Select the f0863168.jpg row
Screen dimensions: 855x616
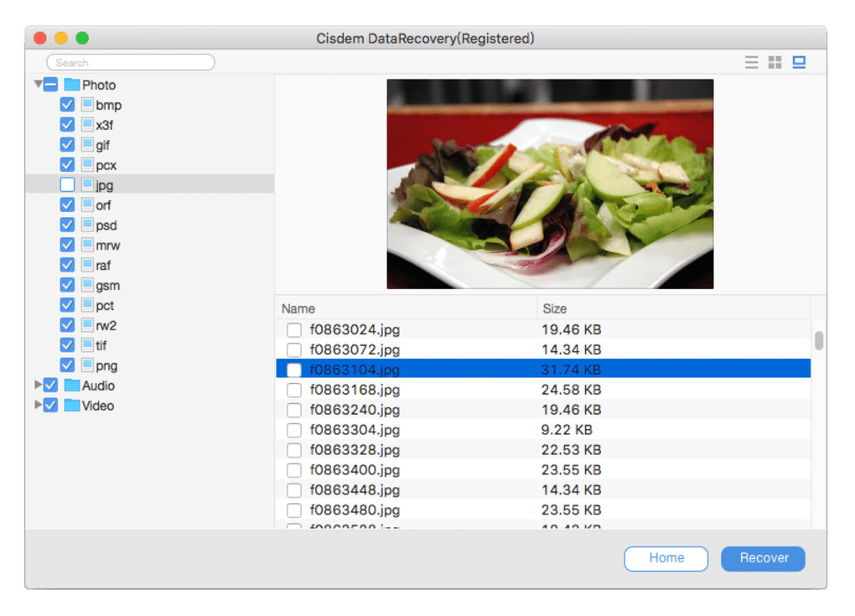tap(543, 390)
